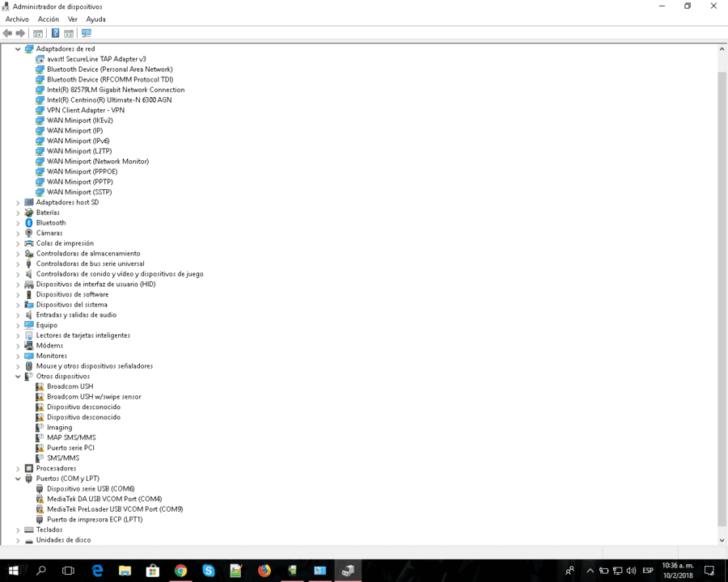
Task: Open the Help icon in the toolbar
Action: pos(55,33)
